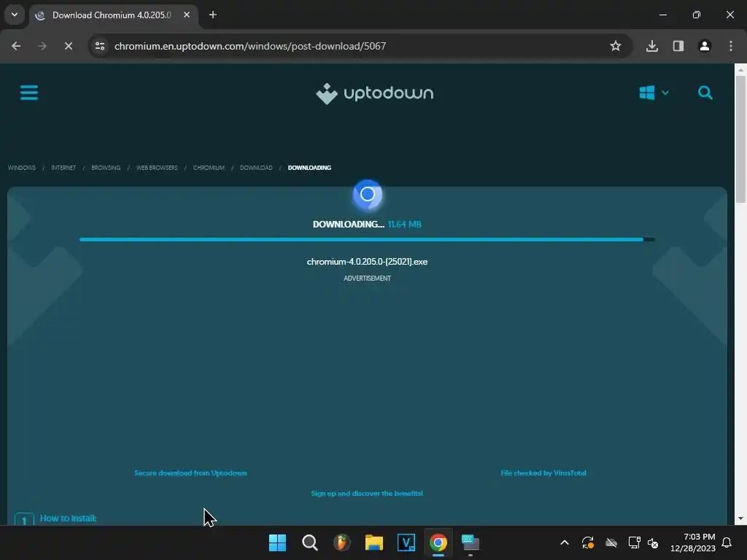Open File Explorer from the taskbar
The width and height of the screenshot is (747, 560).
pos(374,542)
